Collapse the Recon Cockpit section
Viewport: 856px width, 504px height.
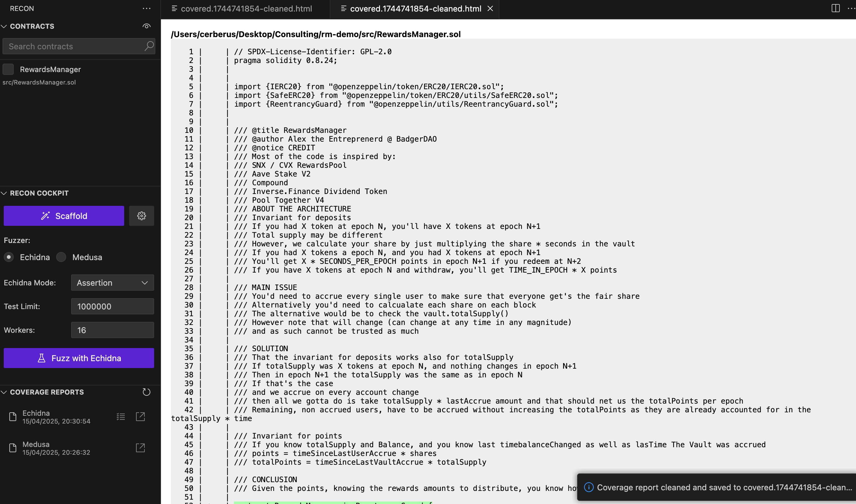(4, 193)
